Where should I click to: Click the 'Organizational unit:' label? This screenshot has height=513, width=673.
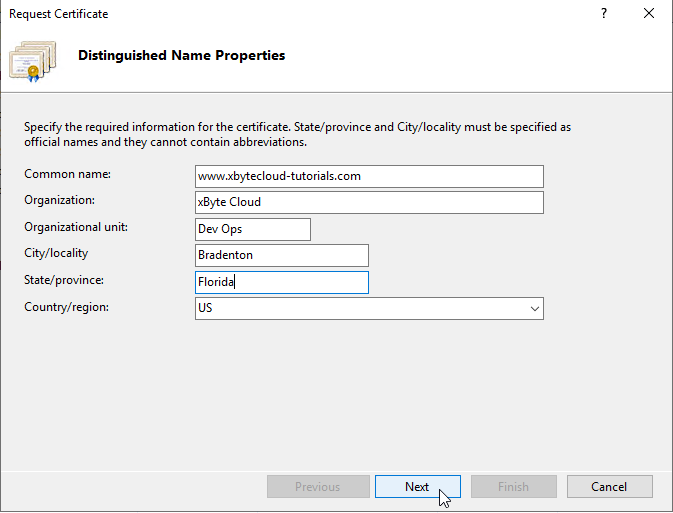click(x=76, y=227)
